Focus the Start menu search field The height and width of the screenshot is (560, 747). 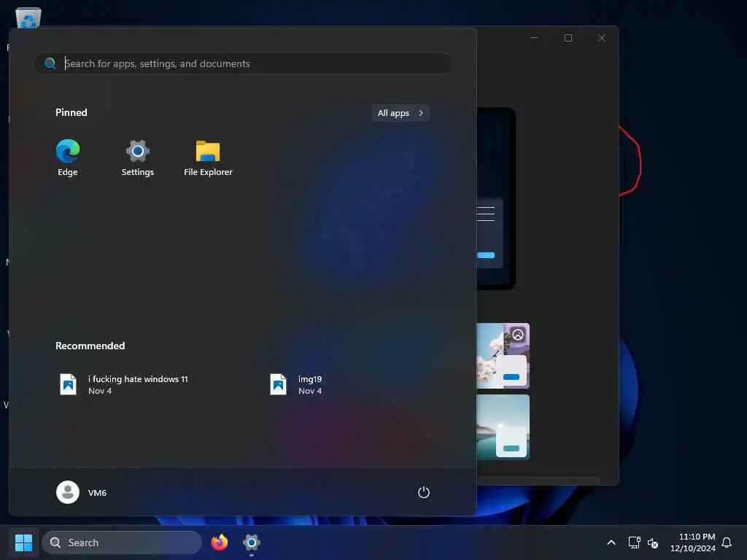[243, 63]
